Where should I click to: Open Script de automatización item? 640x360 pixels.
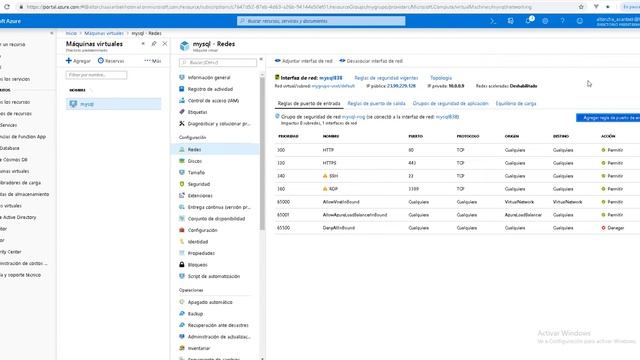215,276
